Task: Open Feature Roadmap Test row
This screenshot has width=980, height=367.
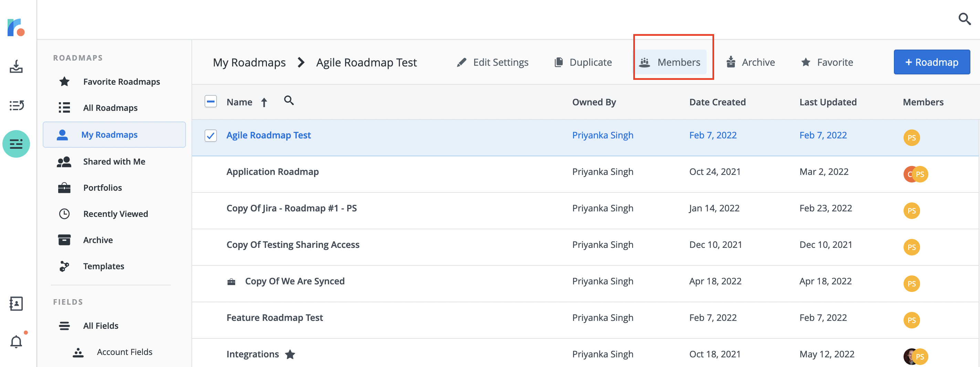Action: tap(585, 320)
